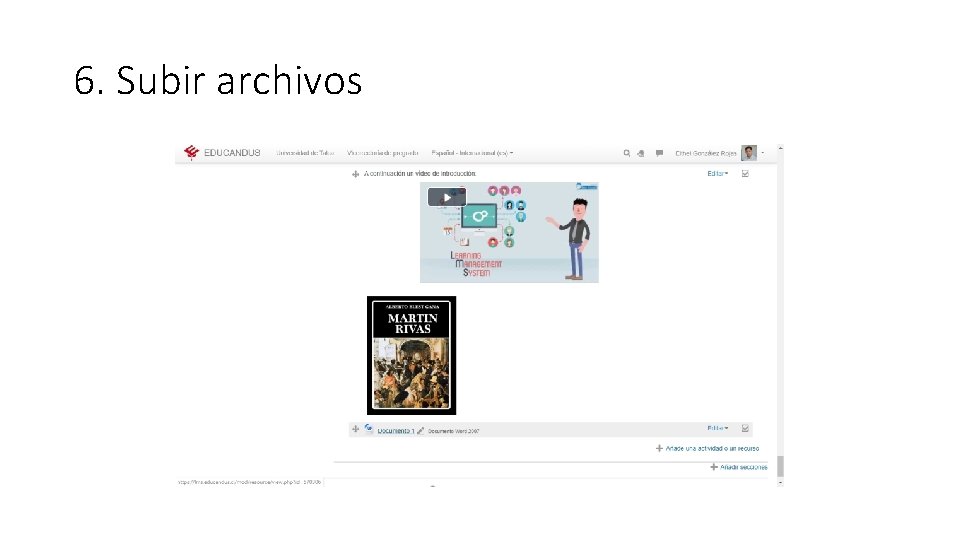Click the Learning Management System video thumbnail
This screenshot has height=540, width=960.
click(x=509, y=233)
